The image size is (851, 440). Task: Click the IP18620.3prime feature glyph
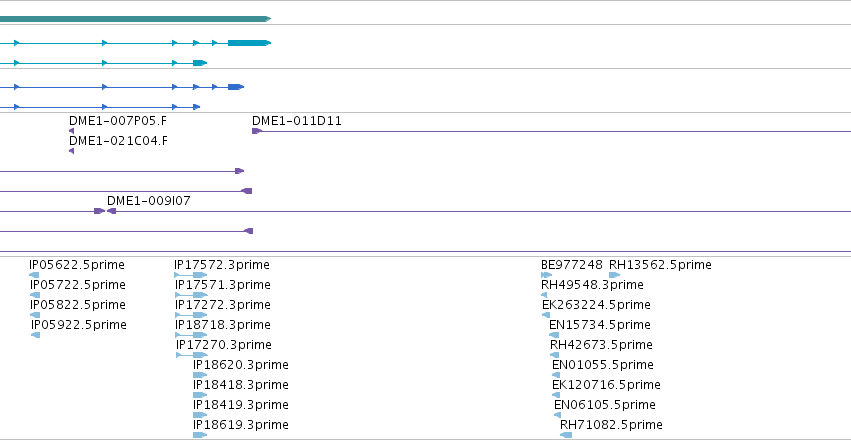(x=200, y=375)
